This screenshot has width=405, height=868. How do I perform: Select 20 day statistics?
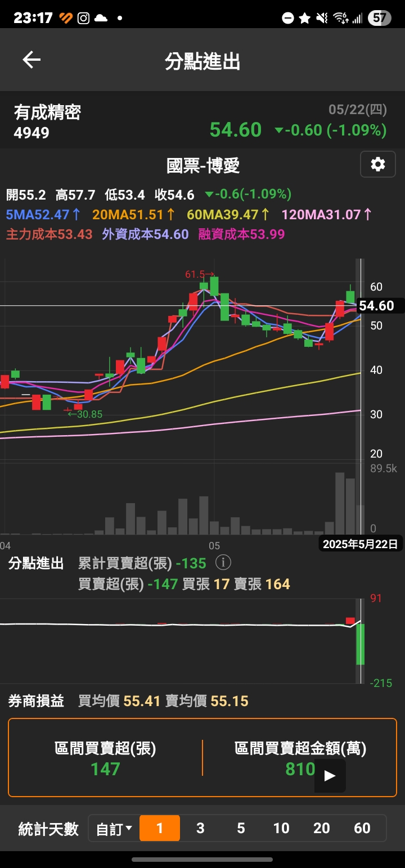[322, 828]
